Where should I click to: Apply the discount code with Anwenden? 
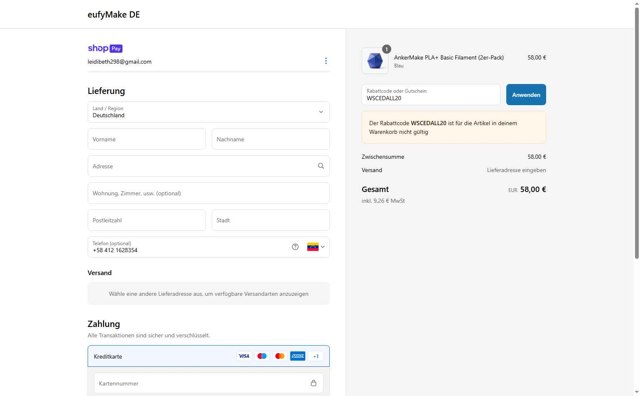coord(526,95)
